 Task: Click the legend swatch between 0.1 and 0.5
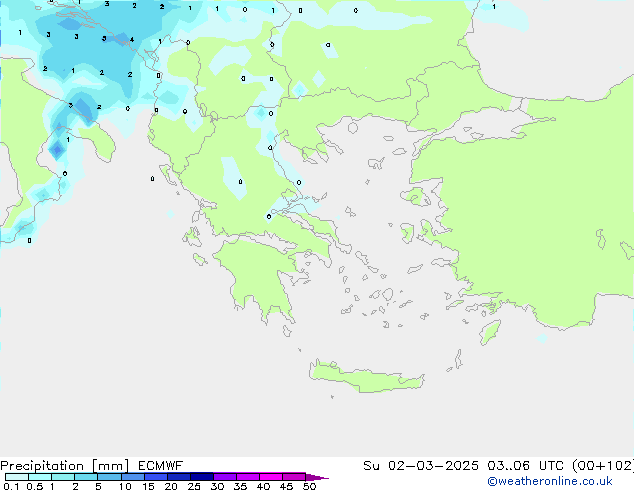(17, 477)
